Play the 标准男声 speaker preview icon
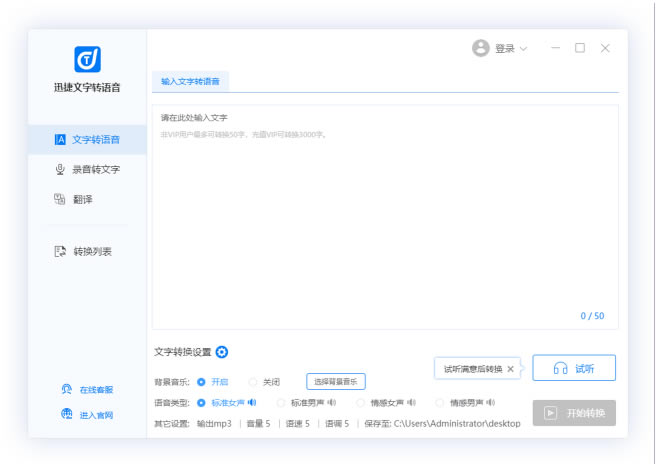This screenshot has height=469, width=659. (x=332, y=403)
